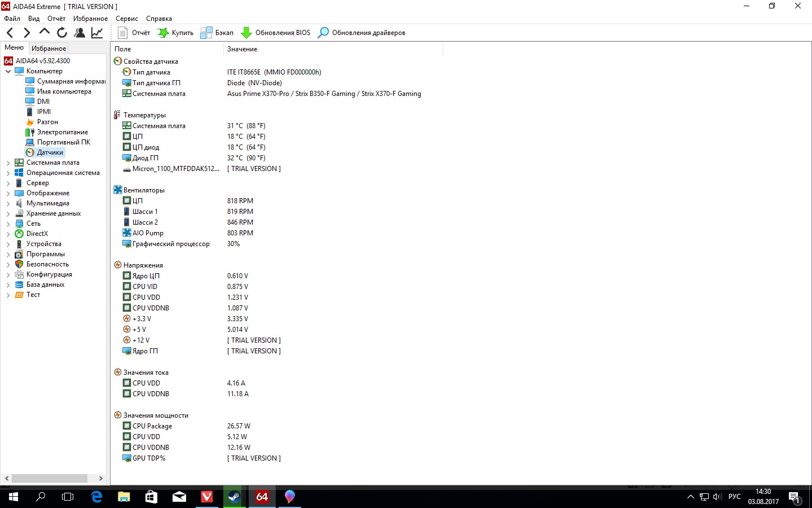Screen dimensions: 812x508
Task: Expand the Операционная система tree node
Action: pyautogui.click(x=8, y=173)
